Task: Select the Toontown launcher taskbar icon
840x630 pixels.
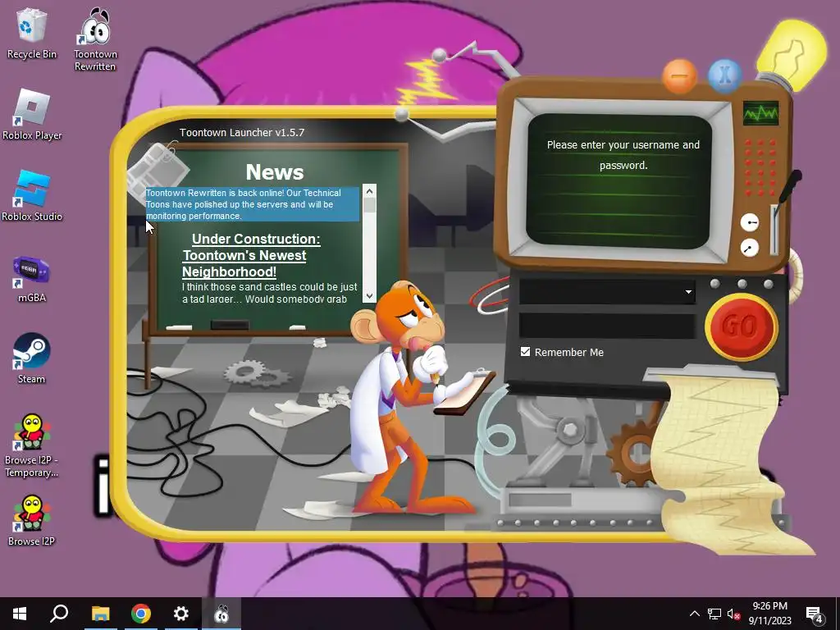Action: tap(221, 614)
